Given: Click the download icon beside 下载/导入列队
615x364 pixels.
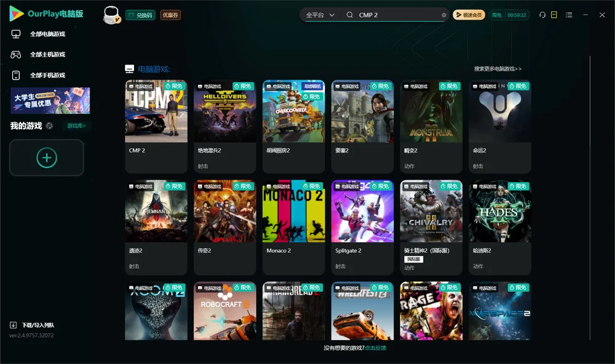Looking at the screenshot, I should click(x=13, y=325).
